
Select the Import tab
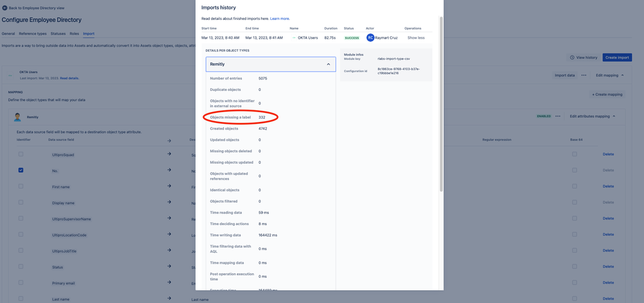pyautogui.click(x=88, y=34)
